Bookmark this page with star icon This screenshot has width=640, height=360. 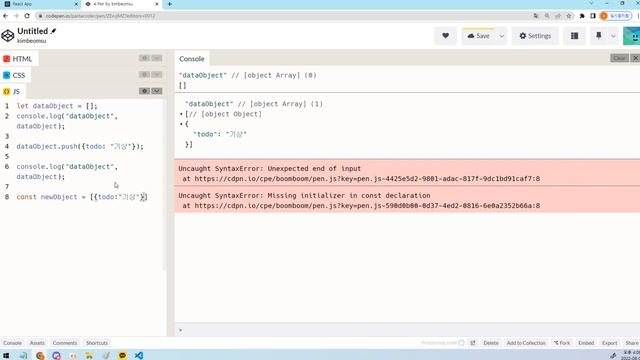pos(569,16)
